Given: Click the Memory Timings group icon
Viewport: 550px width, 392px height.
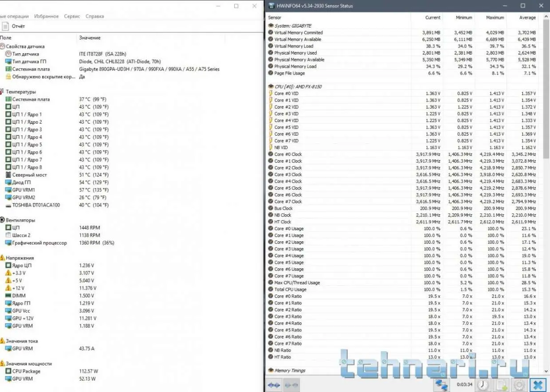Looking at the screenshot, I should [x=271, y=370].
